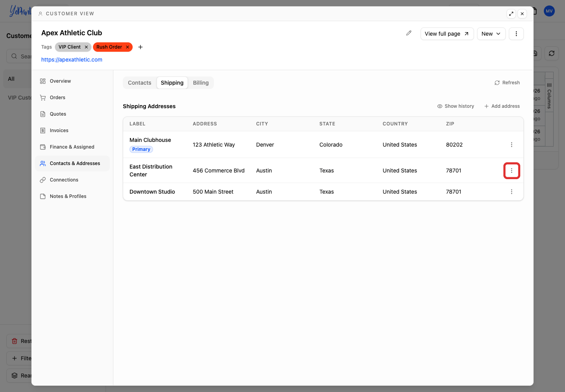The height and width of the screenshot is (392, 565).
Task: Open Notes & Profiles section
Action: [72, 196]
